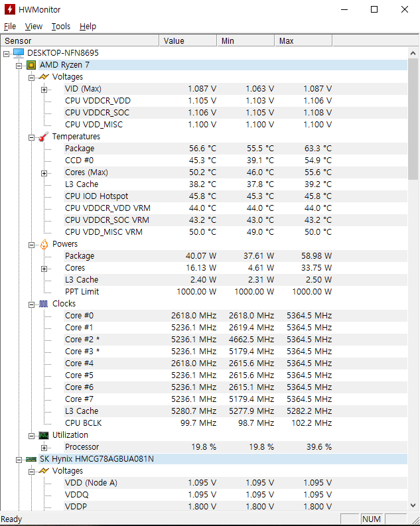Select the CPU BCLK row
Screen dimensions: 420x526
point(236,423)
